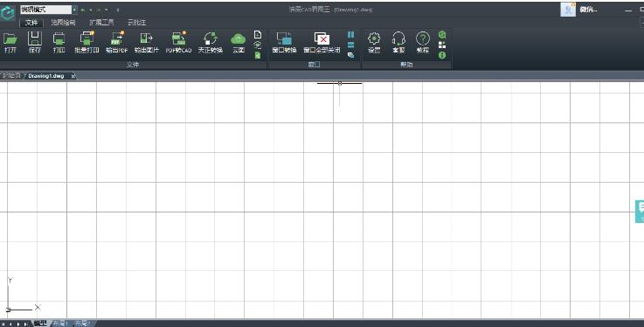Contact 客服 via the headset icon
Image resolution: width=644 pixels, height=327 pixels.
tap(398, 43)
